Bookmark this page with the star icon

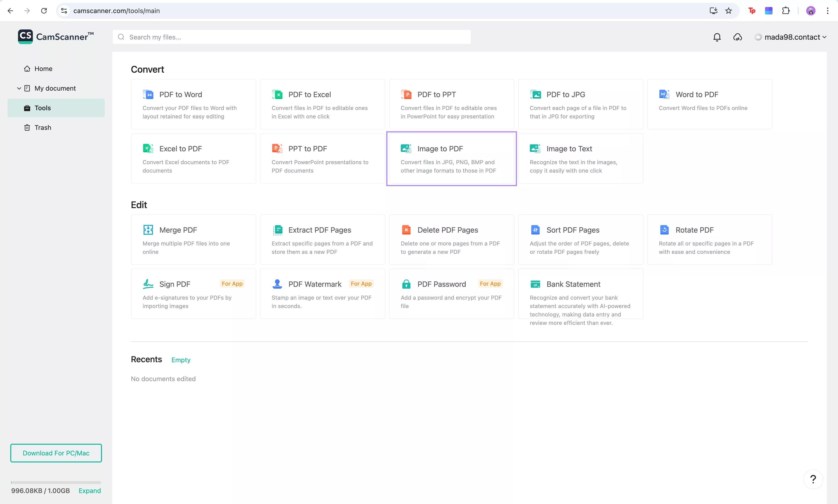729,11
